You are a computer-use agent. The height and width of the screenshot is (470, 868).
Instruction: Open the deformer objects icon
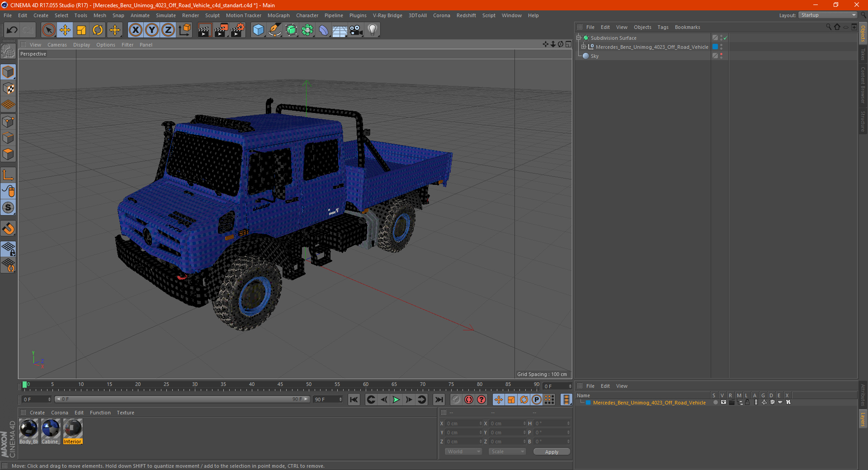[324, 30]
